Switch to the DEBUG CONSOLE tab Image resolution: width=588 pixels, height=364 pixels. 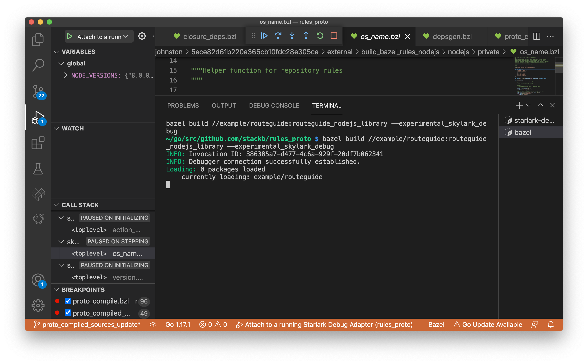(x=274, y=105)
